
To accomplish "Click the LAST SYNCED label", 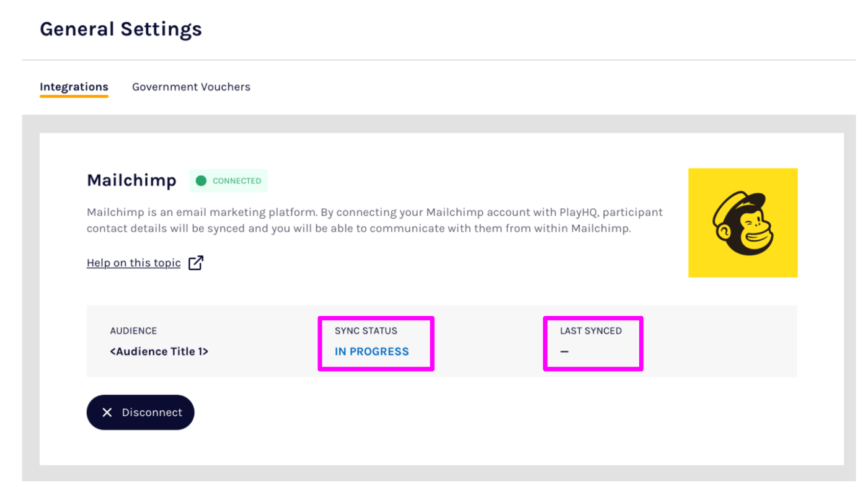I will pos(590,331).
